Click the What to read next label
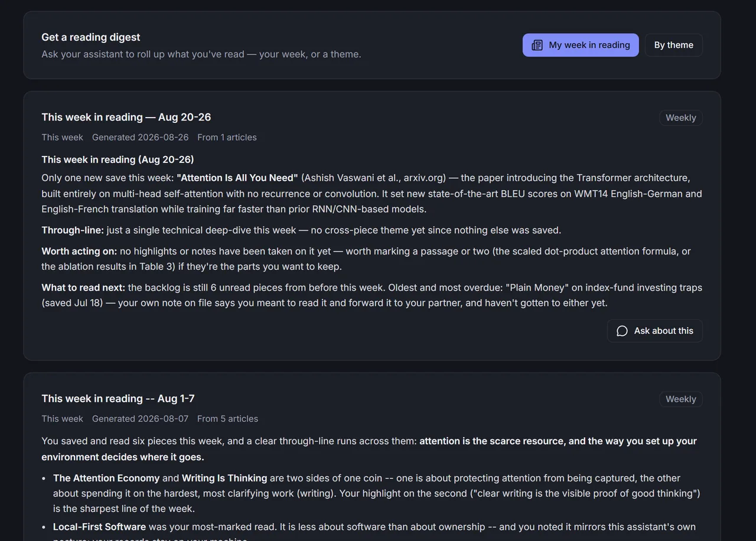The image size is (756, 541). coord(83,288)
